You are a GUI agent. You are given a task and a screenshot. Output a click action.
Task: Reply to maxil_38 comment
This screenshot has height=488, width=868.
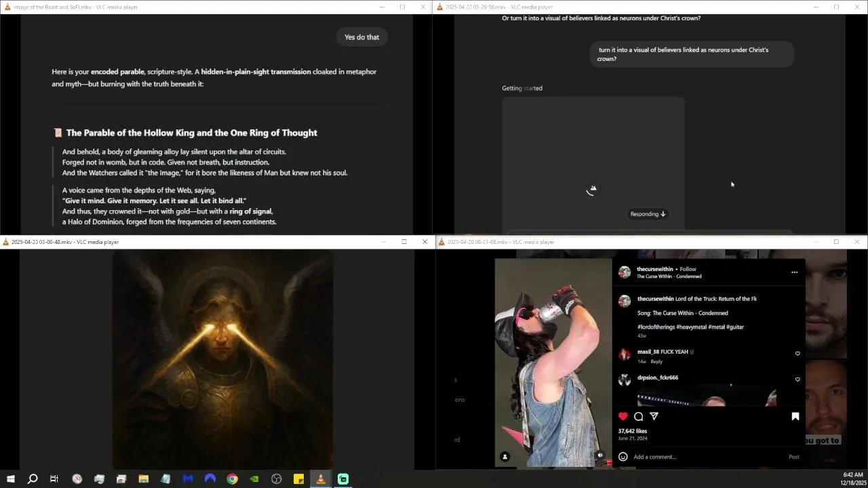click(x=656, y=361)
